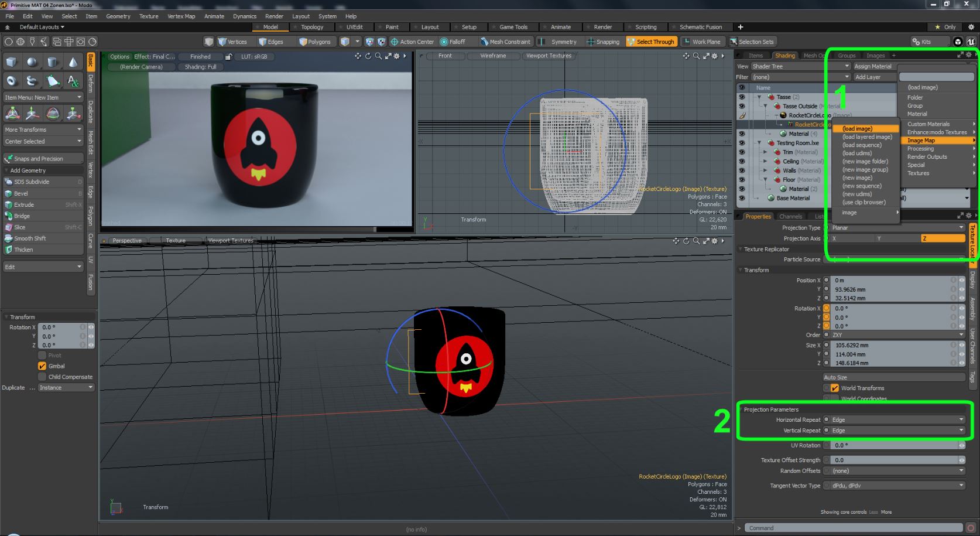Viewport: 980px width, 536px height.
Task: Activate the Text tool icon
Action: point(73,81)
